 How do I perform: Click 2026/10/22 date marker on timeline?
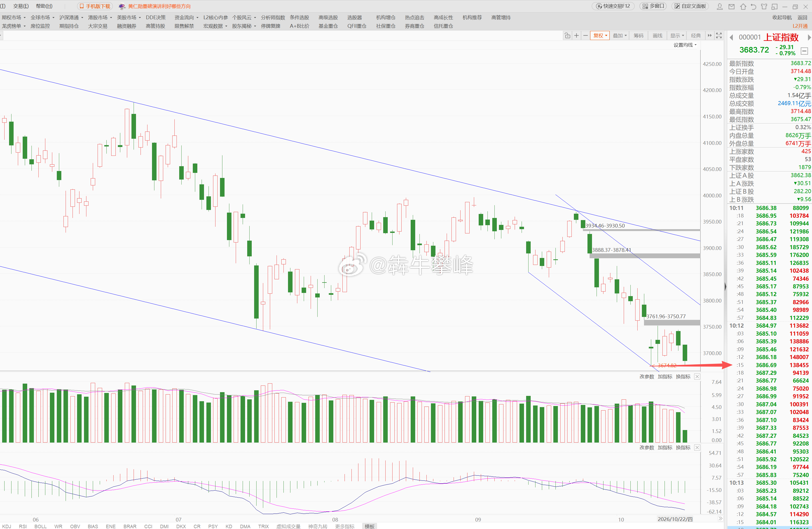tap(675, 519)
